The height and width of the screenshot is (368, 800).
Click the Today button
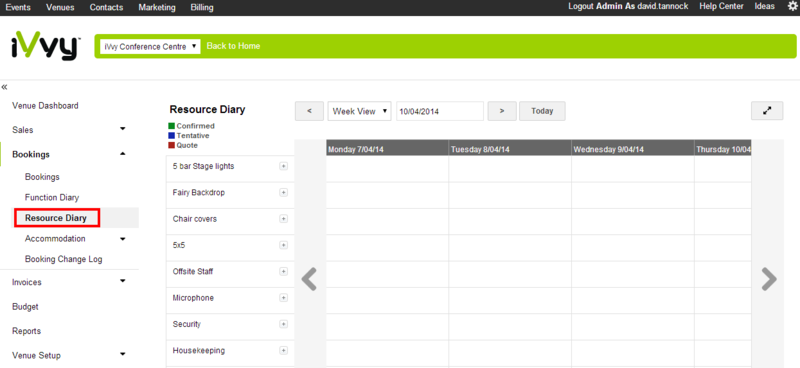pyautogui.click(x=542, y=111)
